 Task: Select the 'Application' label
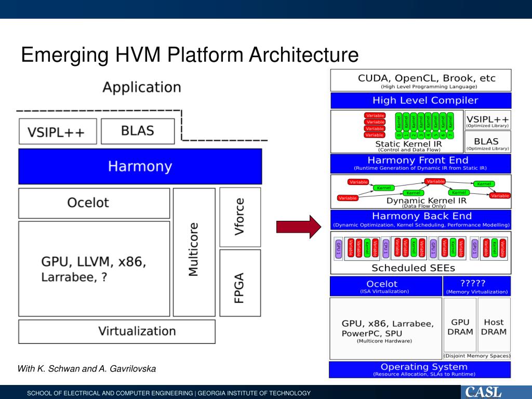click(142, 87)
